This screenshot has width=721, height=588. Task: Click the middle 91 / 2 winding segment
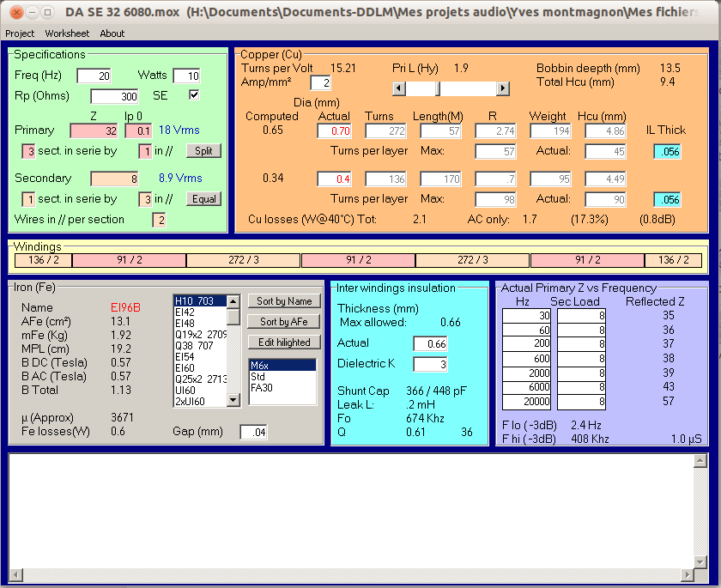tap(358, 260)
